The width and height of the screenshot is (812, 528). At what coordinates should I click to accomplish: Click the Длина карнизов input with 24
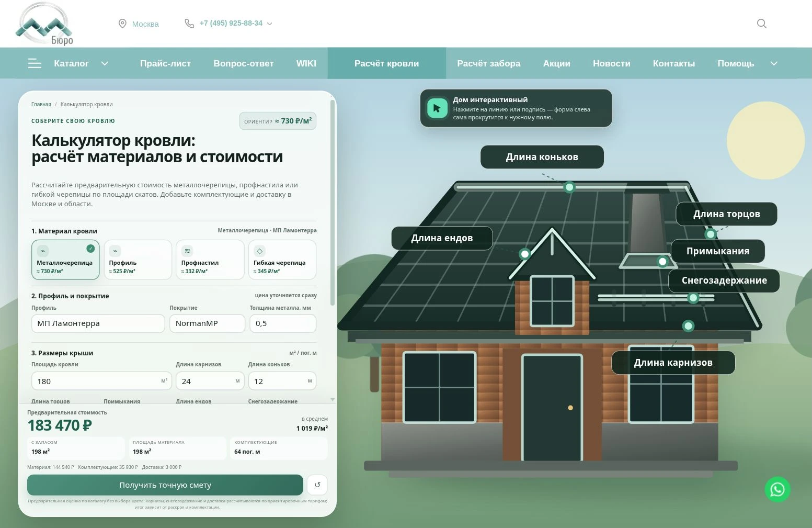click(210, 381)
